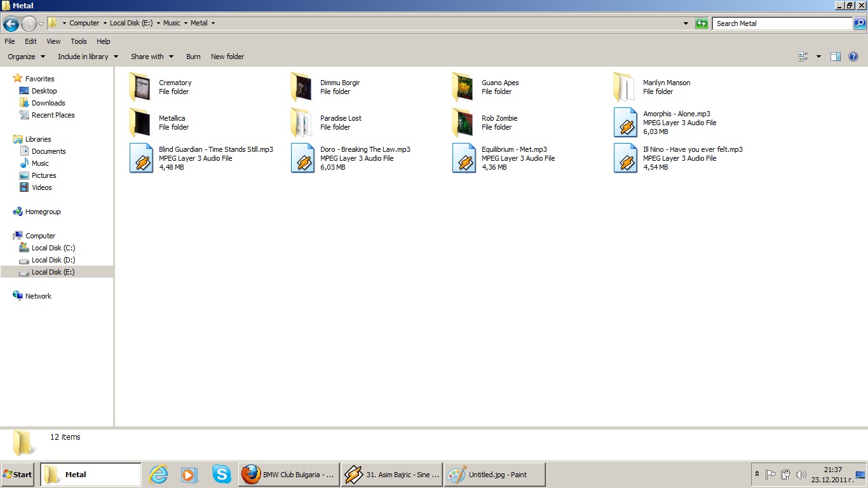Click the Back navigation arrow button

coord(11,24)
